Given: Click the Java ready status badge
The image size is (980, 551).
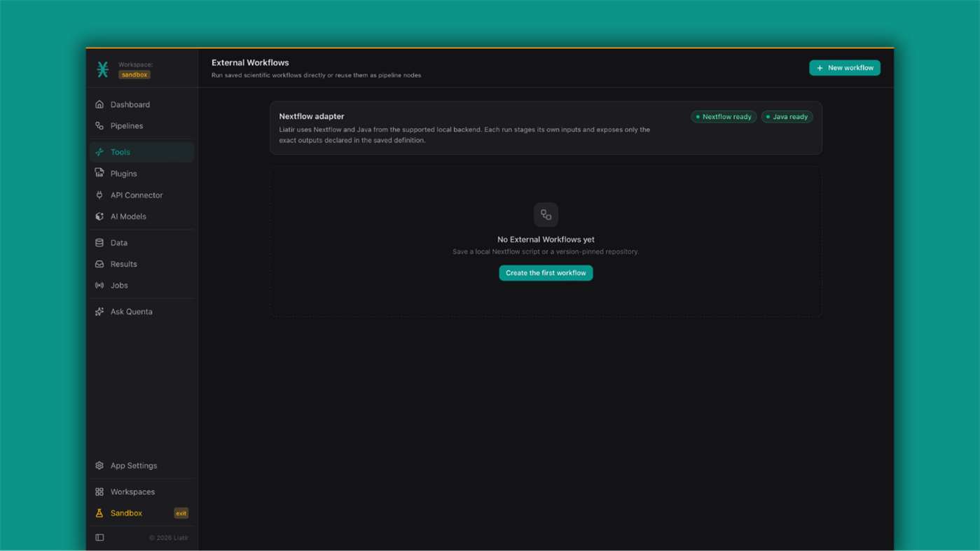Looking at the screenshot, I should point(787,117).
